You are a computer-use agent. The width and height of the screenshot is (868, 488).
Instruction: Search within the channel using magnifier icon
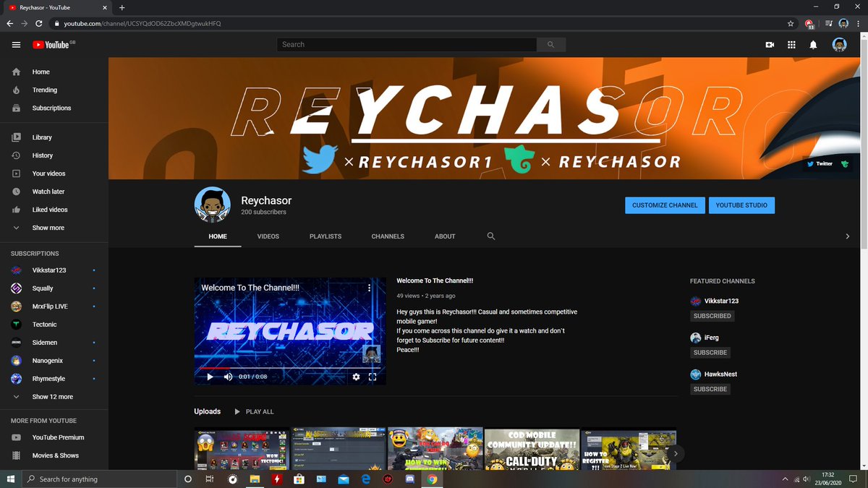pyautogui.click(x=491, y=236)
